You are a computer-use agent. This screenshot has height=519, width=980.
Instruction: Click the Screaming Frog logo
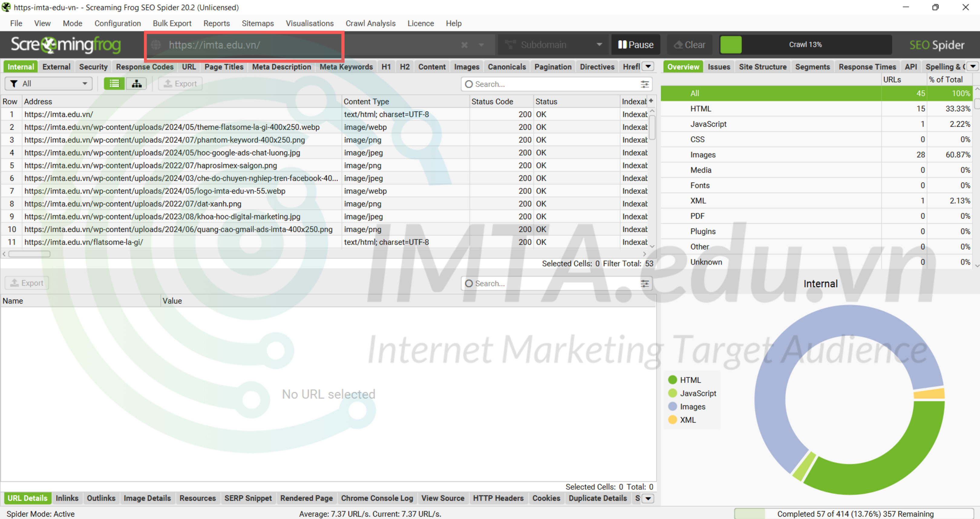coord(66,45)
